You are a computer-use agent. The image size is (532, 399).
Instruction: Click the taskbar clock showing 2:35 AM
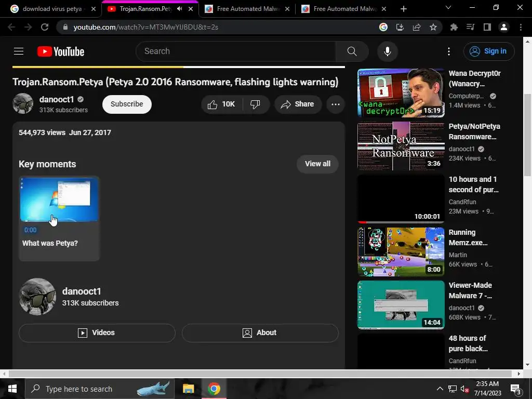[x=487, y=389]
